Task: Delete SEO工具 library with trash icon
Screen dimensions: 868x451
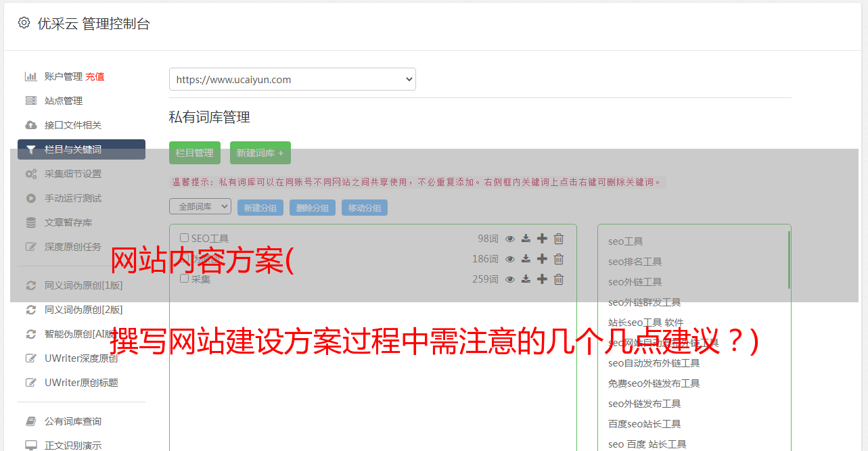Action: (x=559, y=239)
